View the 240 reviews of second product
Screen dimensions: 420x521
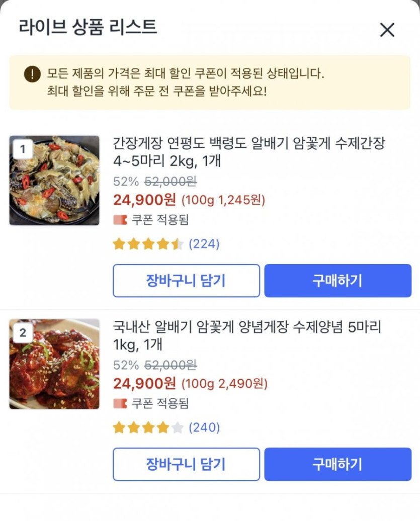(x=204, y=428)
